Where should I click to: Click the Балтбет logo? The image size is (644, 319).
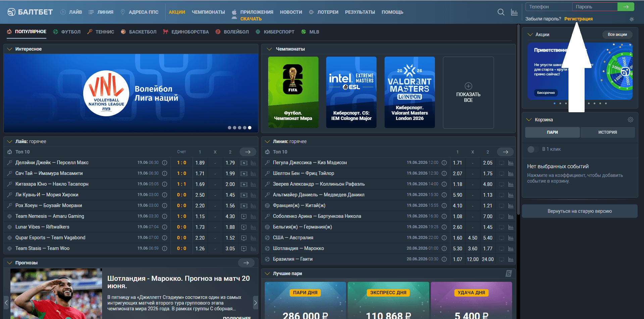coord(30,12)
